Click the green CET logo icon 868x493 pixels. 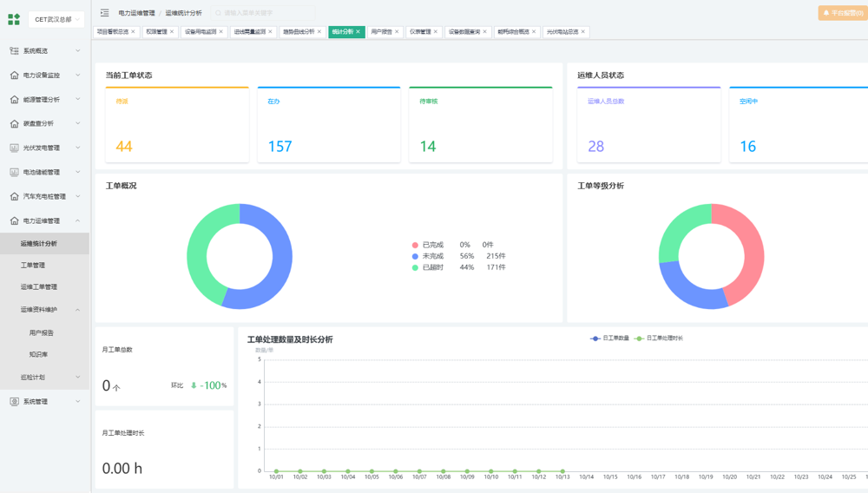tap(14, 19)
